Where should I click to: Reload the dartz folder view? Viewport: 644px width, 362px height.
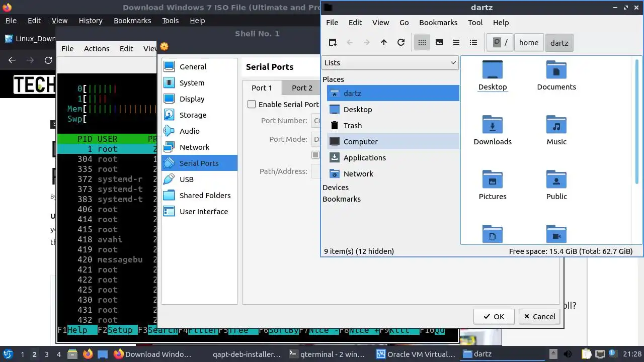click(x=401, y=43)
